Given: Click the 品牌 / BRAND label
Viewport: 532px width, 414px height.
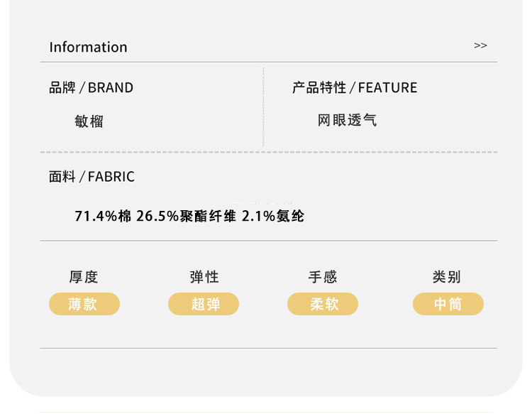Looking at the screenshot, I should pyautogui.click(x=91, y=88).
